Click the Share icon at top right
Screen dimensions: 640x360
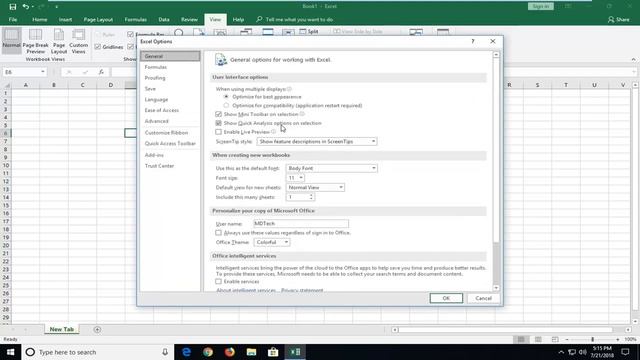618,19
